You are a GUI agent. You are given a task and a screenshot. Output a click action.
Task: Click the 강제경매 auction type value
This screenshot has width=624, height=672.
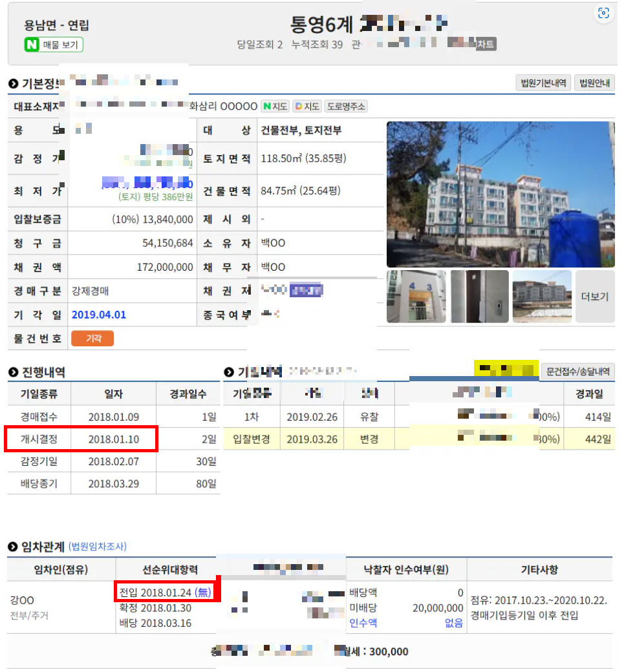click(90, 291)
